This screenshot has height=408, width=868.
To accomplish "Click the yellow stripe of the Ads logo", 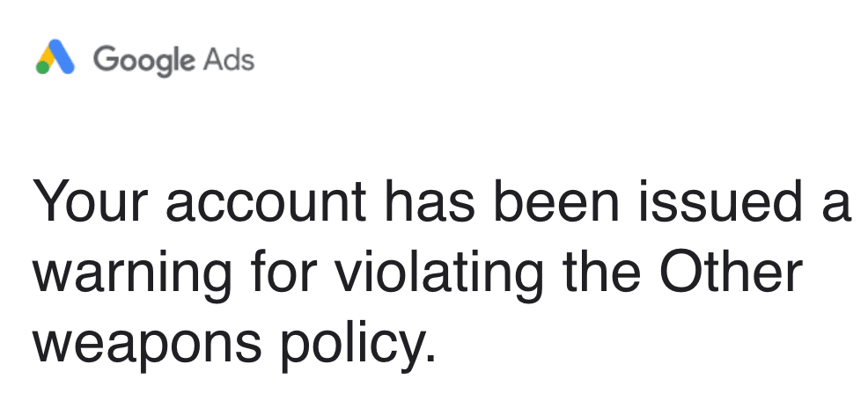I will [49, 57].
